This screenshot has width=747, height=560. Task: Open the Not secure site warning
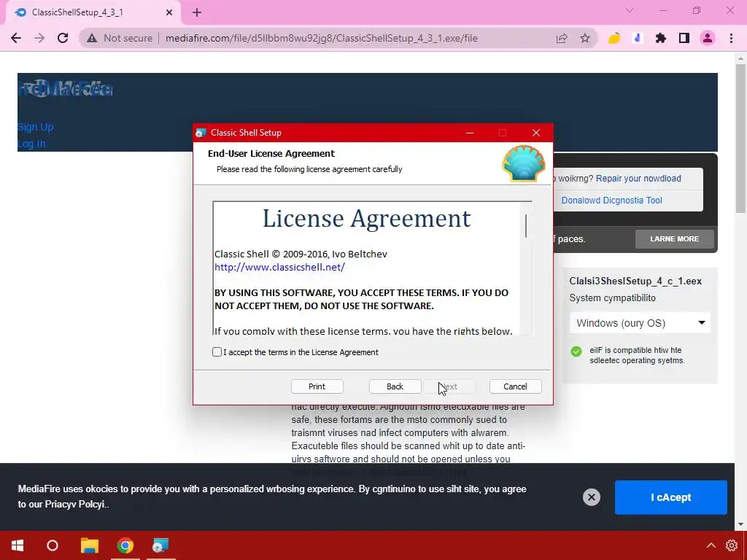[120, 38]
